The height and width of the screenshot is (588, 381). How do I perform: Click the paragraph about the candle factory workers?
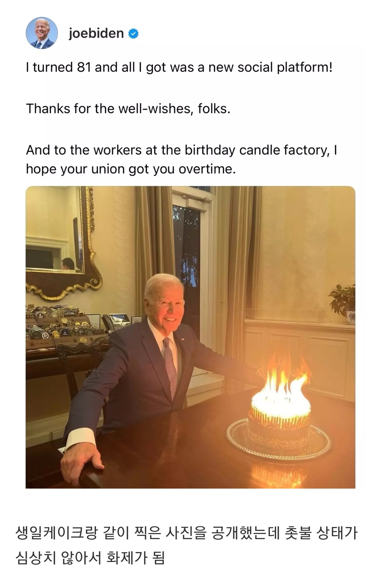pos(182,160)
